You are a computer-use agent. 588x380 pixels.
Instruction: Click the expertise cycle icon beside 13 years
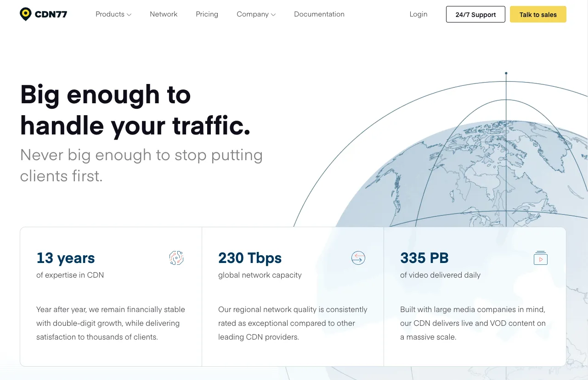pos(176,258)
